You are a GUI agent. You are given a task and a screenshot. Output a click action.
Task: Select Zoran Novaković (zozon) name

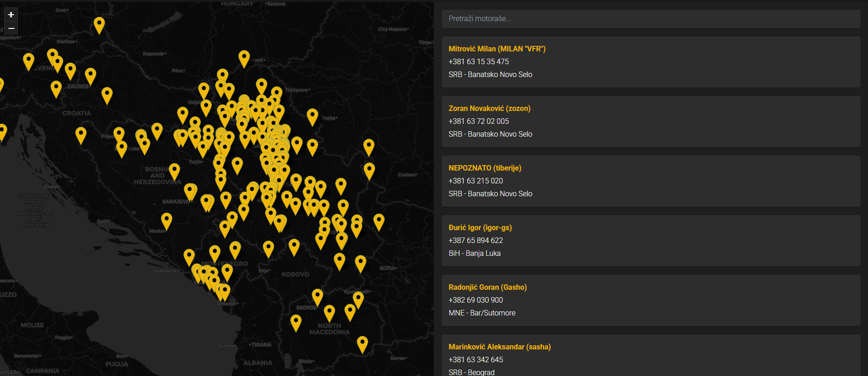click(489, 108)
